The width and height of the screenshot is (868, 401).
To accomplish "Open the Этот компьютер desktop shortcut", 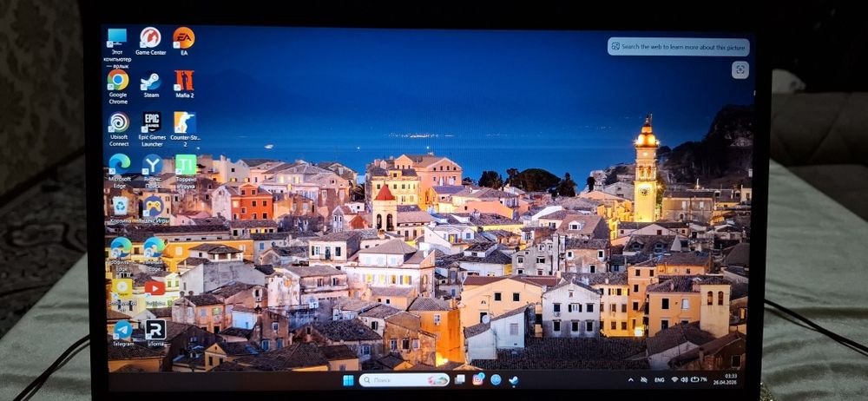I will pos(117,47).
